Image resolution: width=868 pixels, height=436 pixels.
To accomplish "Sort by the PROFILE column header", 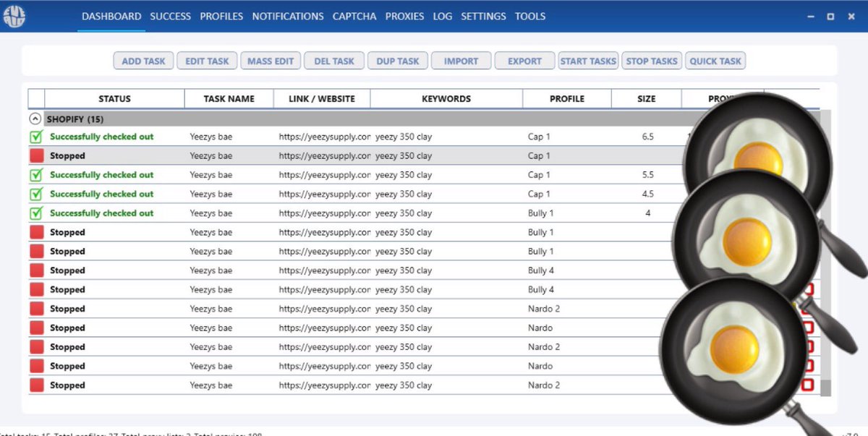I will pos(567,98).
